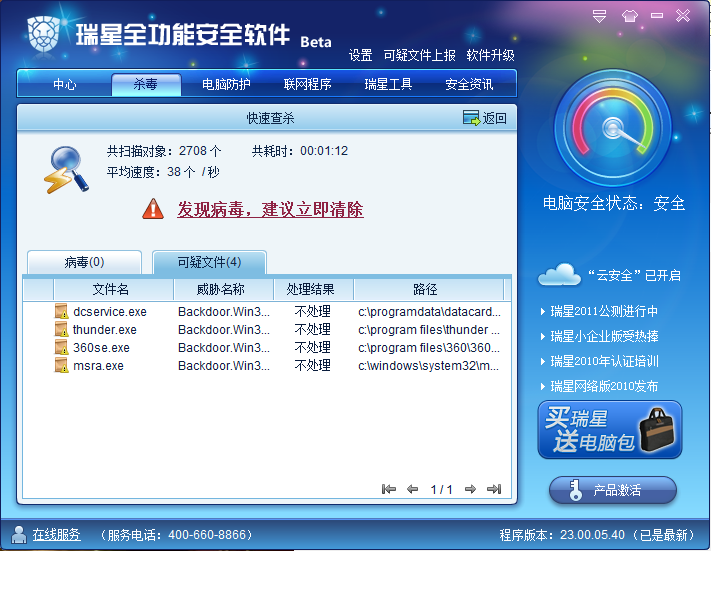Open the 安全资讯 tab
This screenshot has width=711, height=600.
[469, 84]
